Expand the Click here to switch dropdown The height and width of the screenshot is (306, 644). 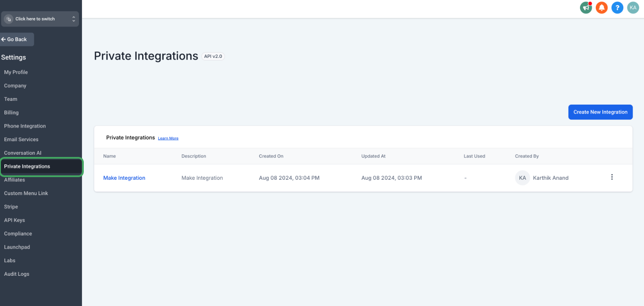tap(40, 19)
